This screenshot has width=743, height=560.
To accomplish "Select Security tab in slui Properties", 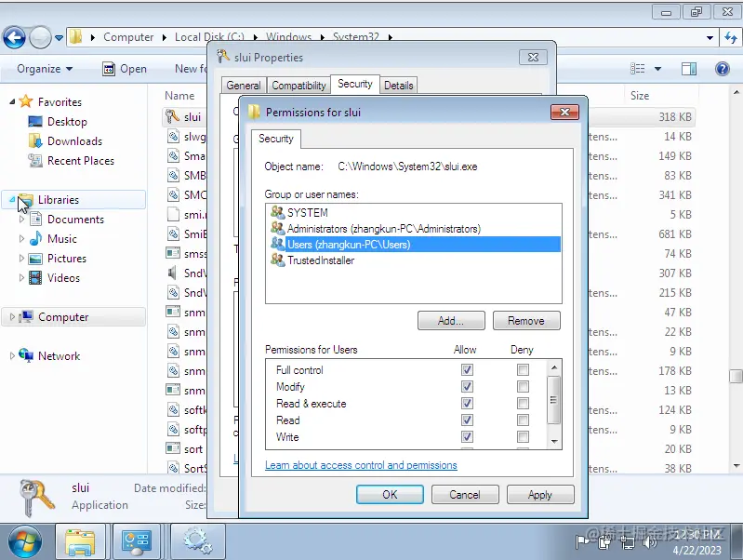I will (x=355, y=84).
